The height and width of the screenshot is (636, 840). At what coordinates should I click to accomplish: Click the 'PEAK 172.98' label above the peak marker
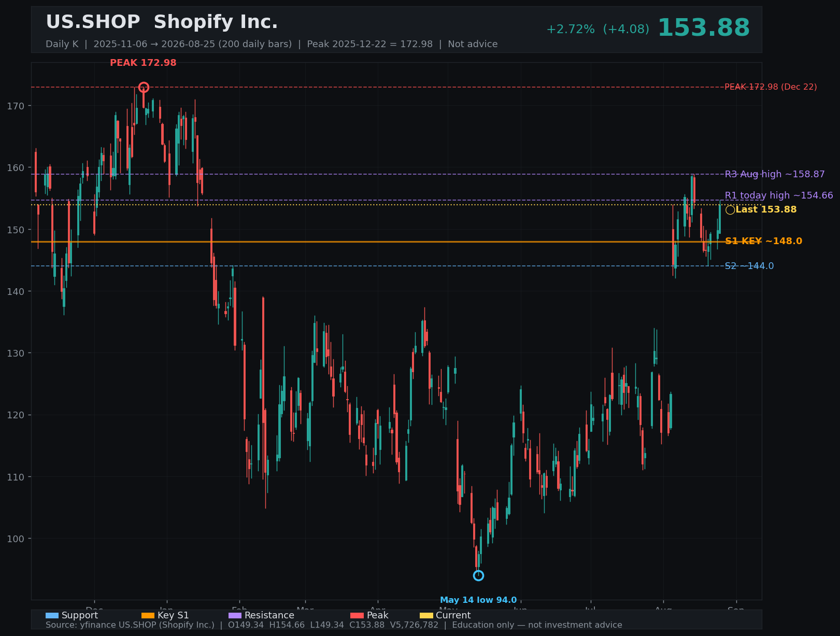click(x=143, y=63)
